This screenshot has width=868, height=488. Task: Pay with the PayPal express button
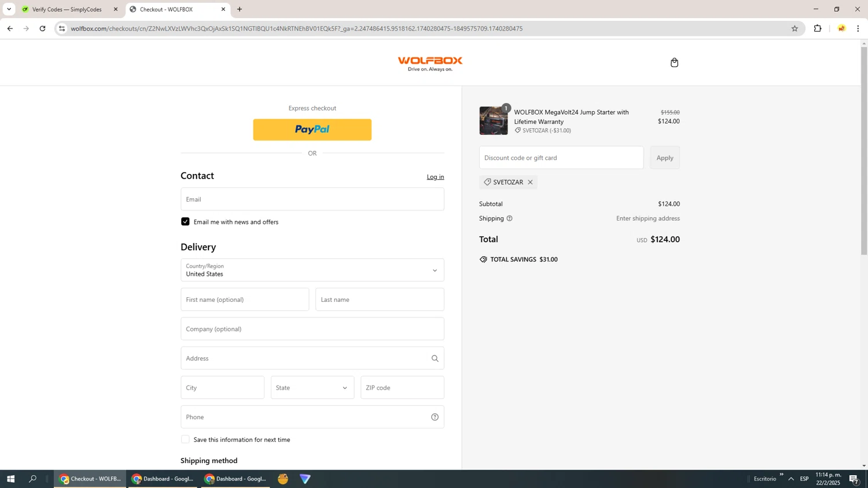pyautogui.click(x=312, y=130)
